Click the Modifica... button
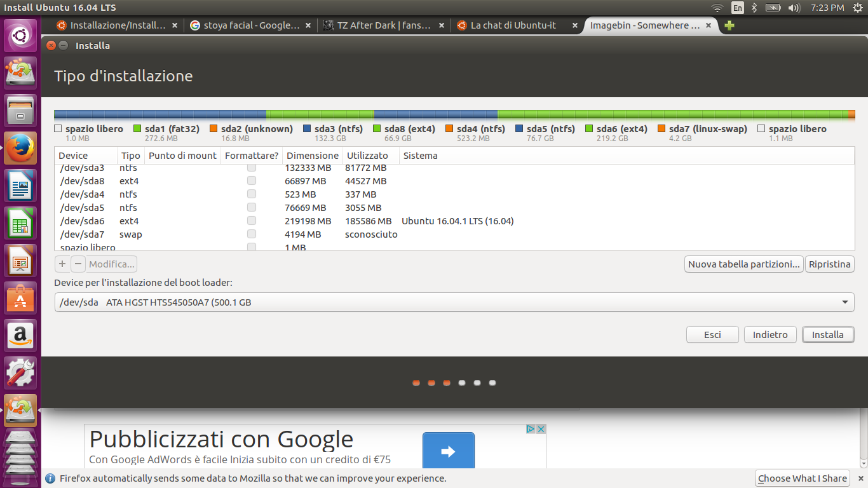 (112, 264)
